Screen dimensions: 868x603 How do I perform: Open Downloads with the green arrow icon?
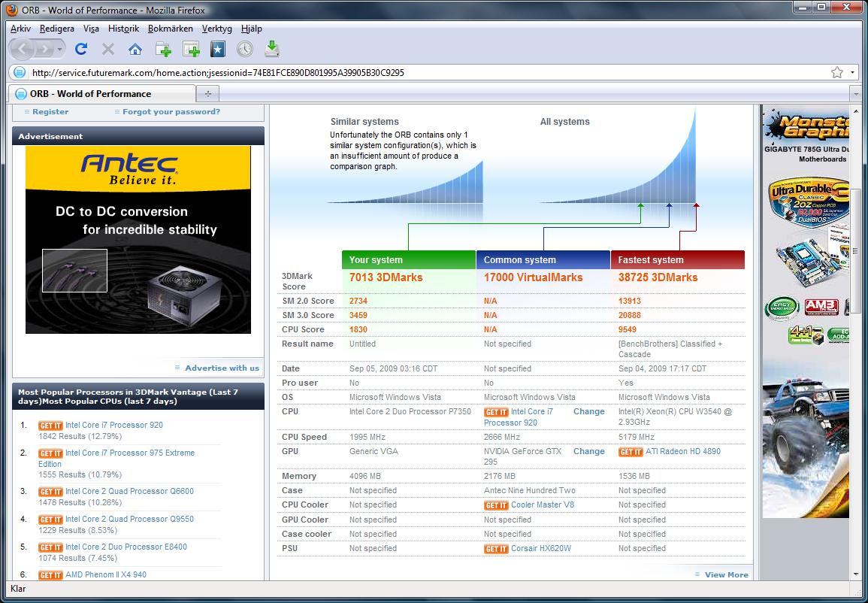click(272, 50)
